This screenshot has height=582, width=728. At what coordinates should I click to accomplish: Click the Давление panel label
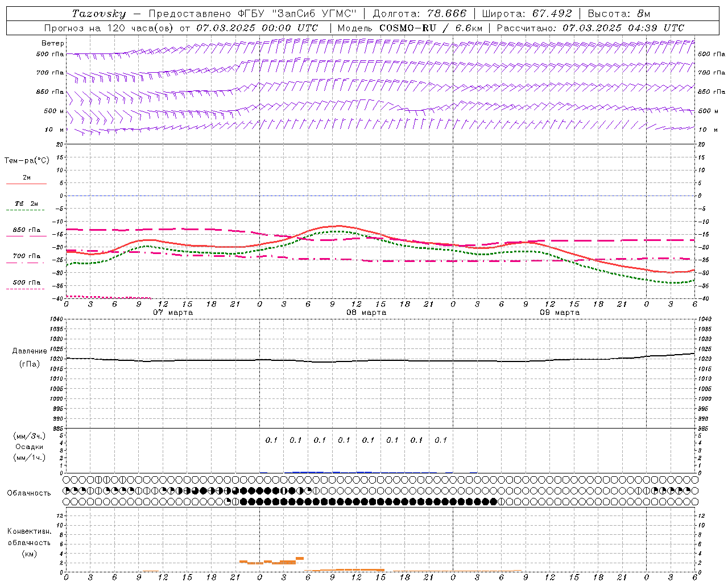30,351
